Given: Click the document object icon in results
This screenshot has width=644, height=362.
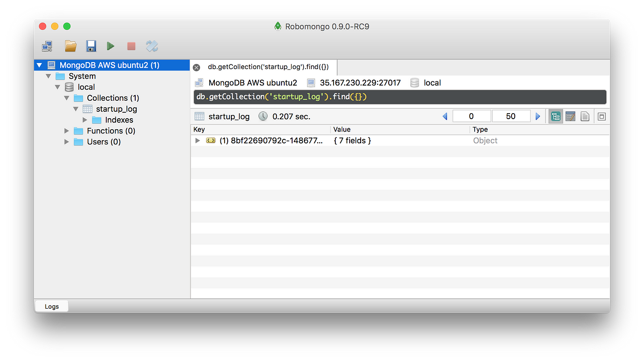Looking at the screenshot, I should click(211, 141).
